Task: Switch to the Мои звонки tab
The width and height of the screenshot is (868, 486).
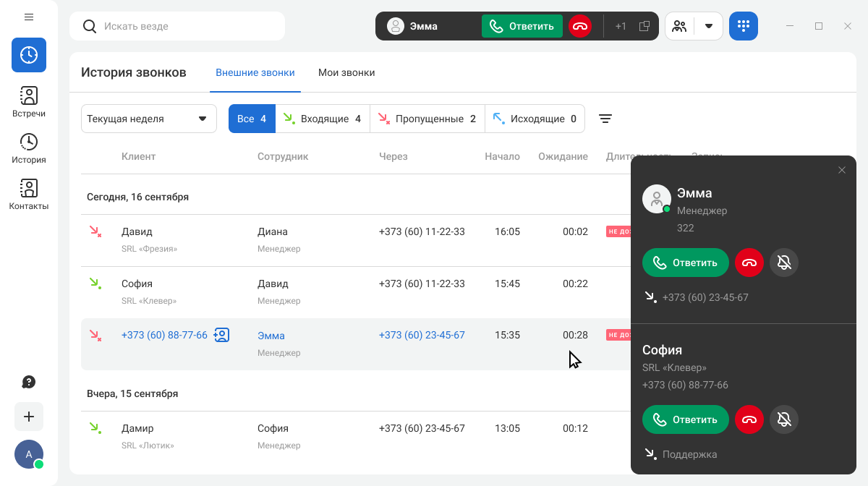Action: point(346,72)
